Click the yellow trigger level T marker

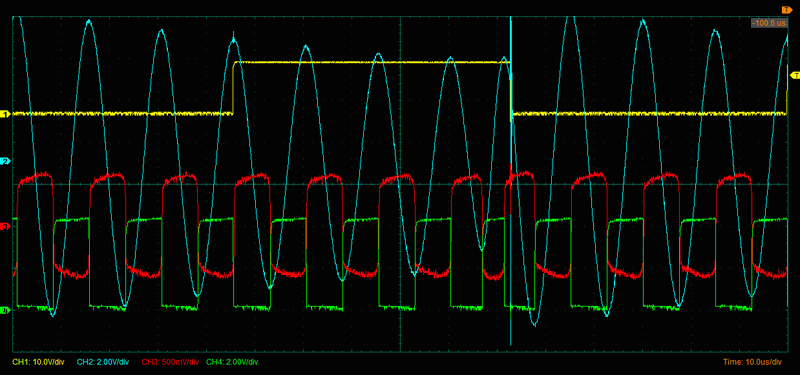794,76
